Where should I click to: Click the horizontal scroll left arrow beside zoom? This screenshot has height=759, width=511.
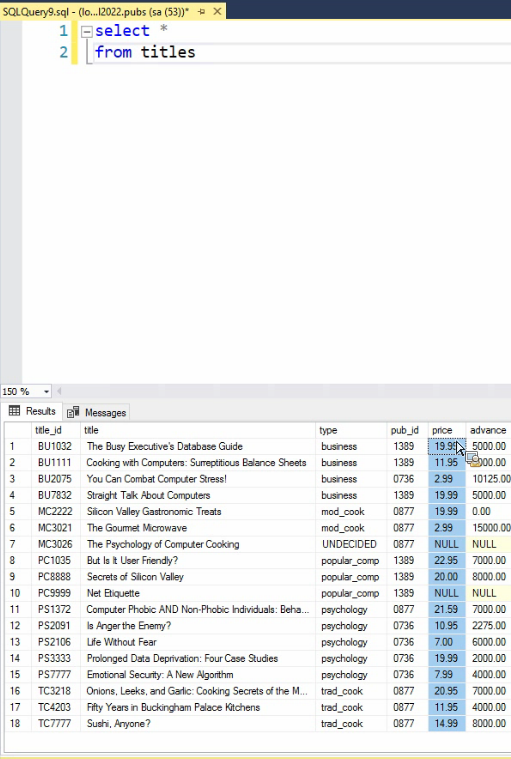(x=59, y=391)
